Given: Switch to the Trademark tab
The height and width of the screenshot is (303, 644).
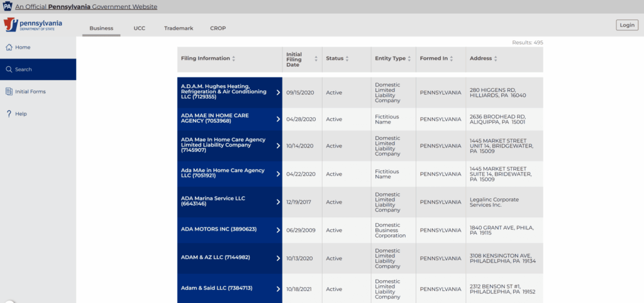Looking at the screenshot, I should (x=179, y=28).
